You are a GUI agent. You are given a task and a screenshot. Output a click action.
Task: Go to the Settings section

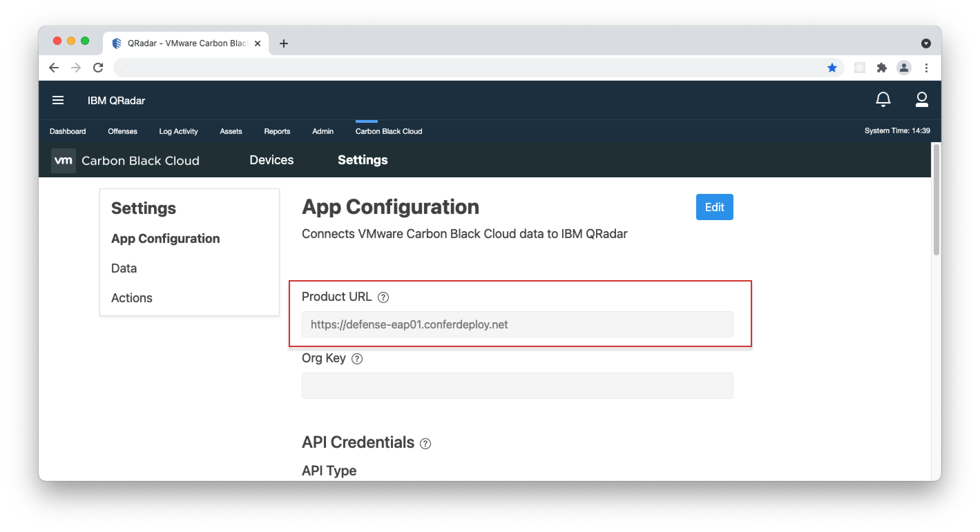(363, 160)
